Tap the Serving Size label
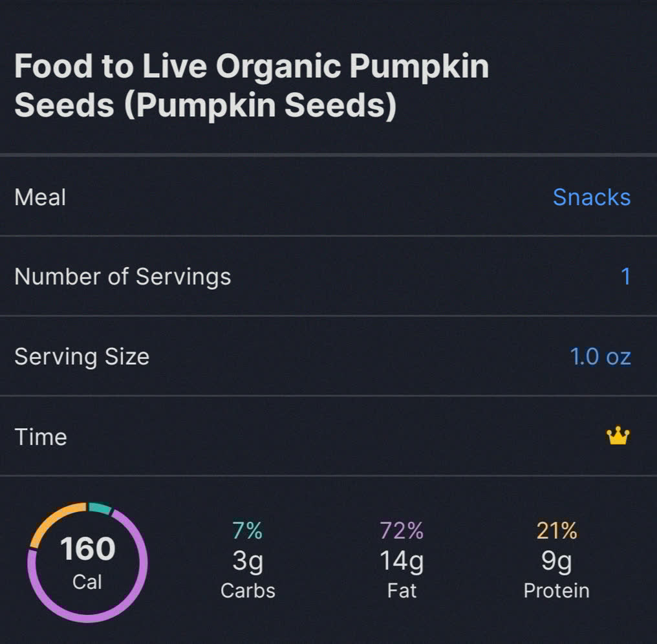This screenshot has height=644, width=657. pyautogui.click(x=81, y=356)
